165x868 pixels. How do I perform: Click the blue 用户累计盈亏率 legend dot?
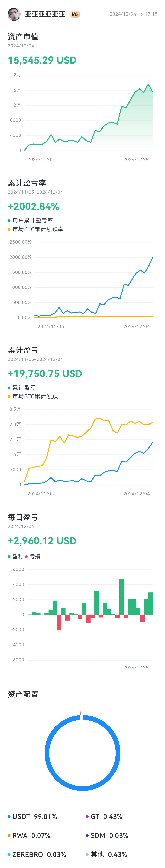pos(9,221)
